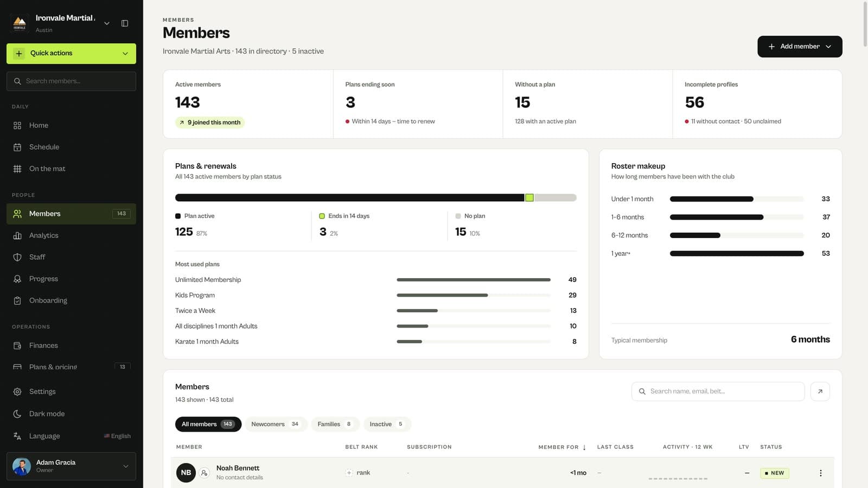This screenshot has height=488, width=868.
Task: Toggle Dark mode
Action: coord(71,414)
